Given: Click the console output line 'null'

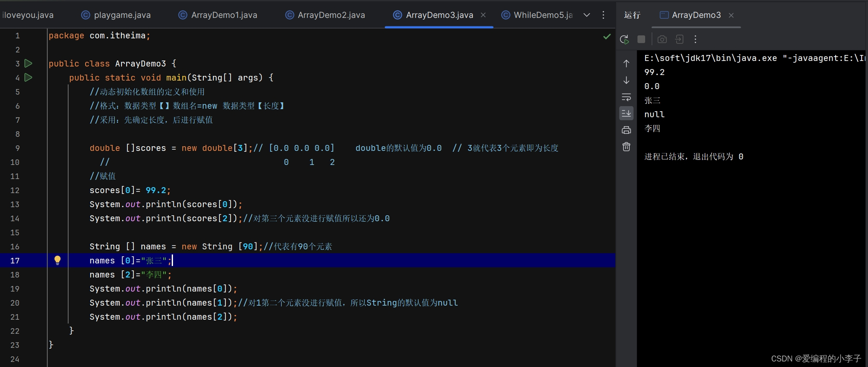Looking at the screenshot, I should point(655,114).
